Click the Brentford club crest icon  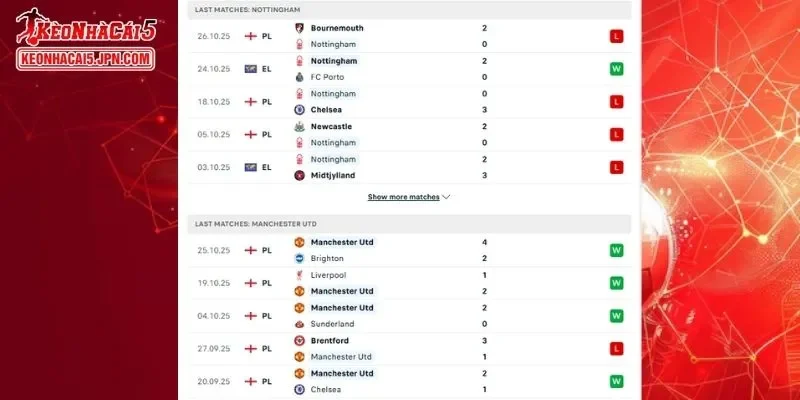(x=299, y=340)
